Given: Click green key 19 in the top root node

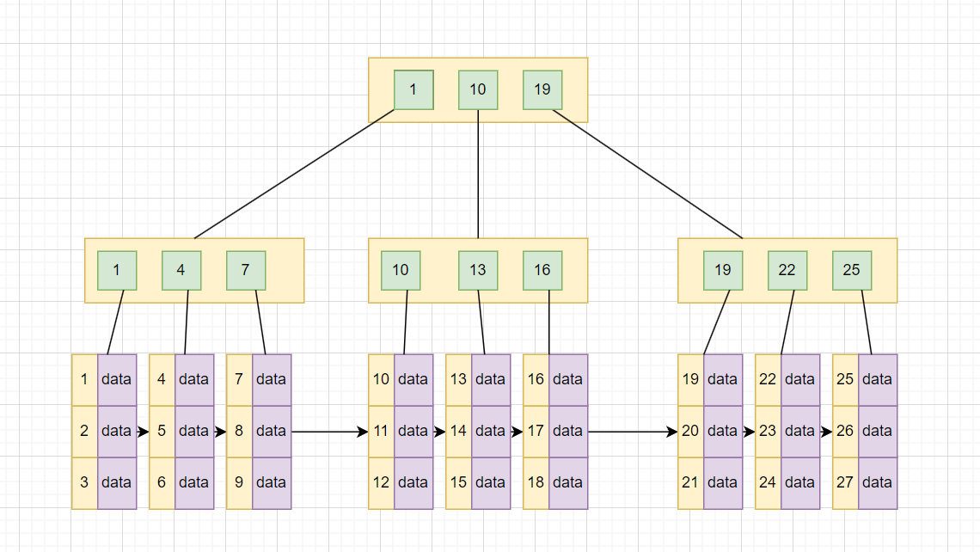Looking at the screenshot, I should coord(542,90).
